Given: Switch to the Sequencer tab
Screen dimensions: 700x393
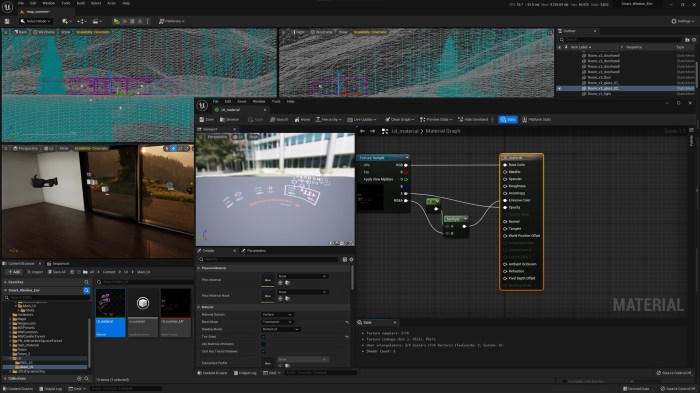Looking at the screenshot, I should pyautogui.click(x=58, y=263).
